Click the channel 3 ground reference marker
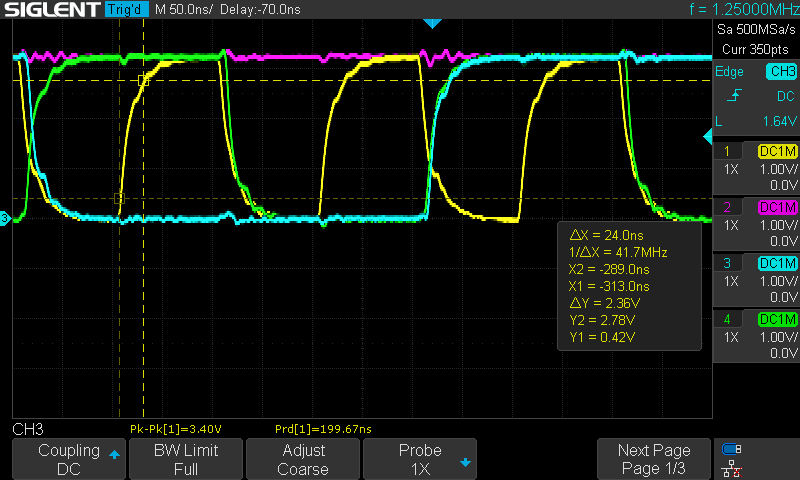 point(5,218)
